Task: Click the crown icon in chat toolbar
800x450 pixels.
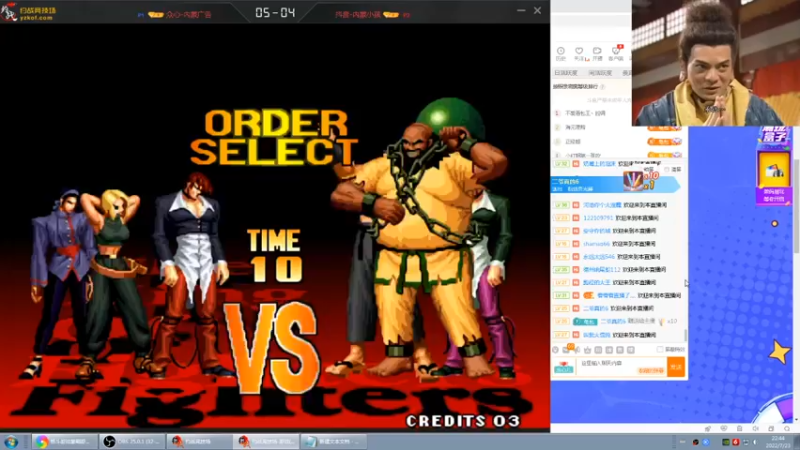Action: click(587, 350)
